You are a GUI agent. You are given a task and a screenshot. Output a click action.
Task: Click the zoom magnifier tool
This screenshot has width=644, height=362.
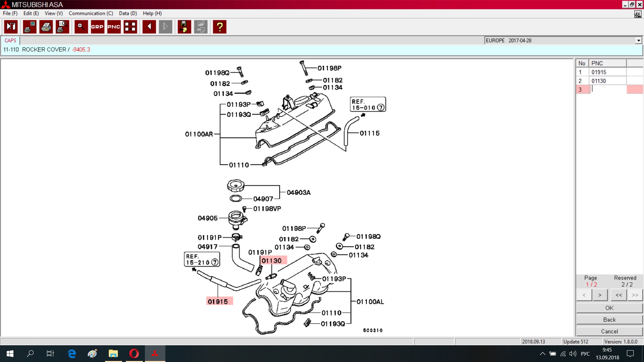pos(81,27)
